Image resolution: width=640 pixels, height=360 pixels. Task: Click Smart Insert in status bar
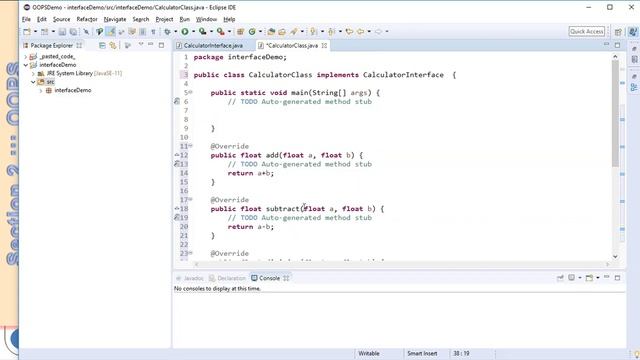(x=422, y=353)
